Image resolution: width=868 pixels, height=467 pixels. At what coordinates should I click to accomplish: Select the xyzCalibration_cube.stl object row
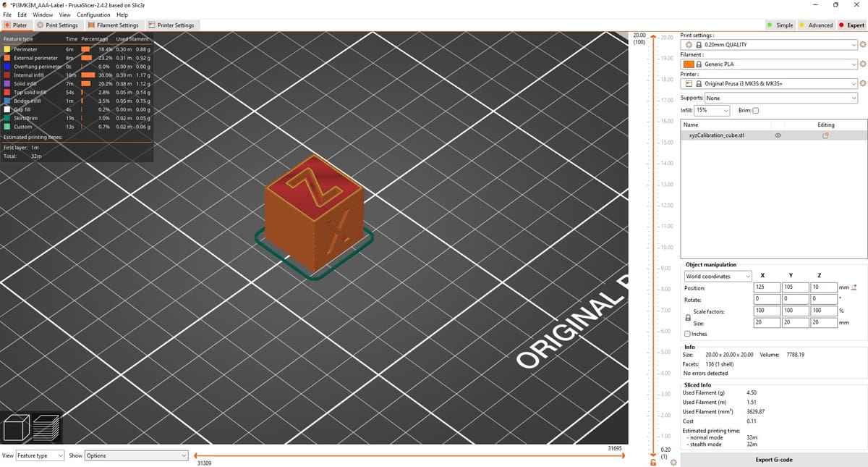(x=774, y=135)
